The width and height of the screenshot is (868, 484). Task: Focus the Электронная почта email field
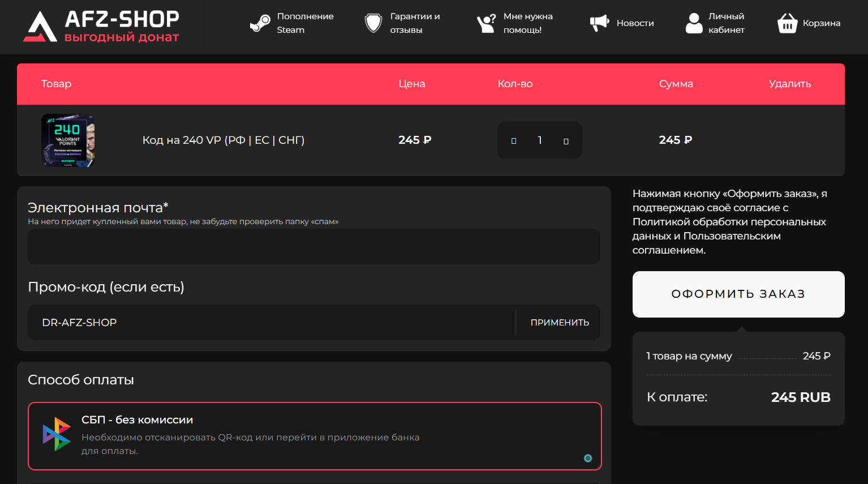coord(314,246)
